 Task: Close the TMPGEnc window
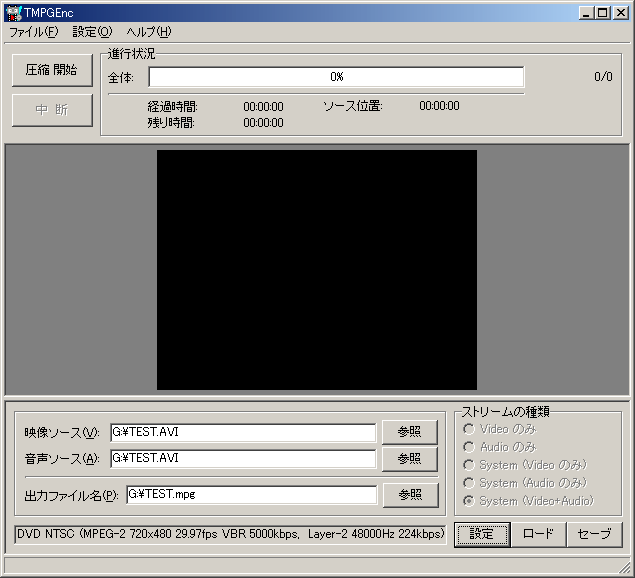pyautogui.click(x=621, y=13)
